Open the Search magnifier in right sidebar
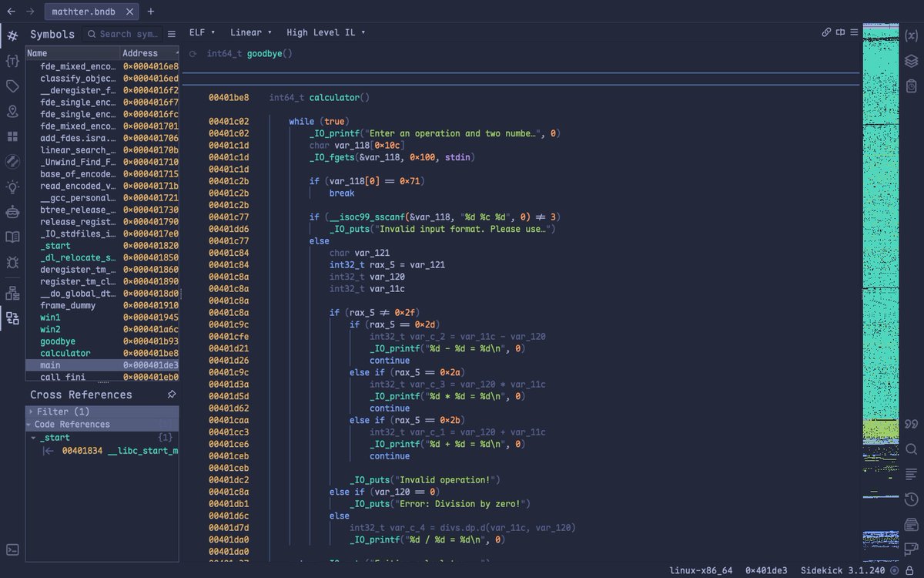This screenshot has width=924, height=578. (x=912, y=449)
